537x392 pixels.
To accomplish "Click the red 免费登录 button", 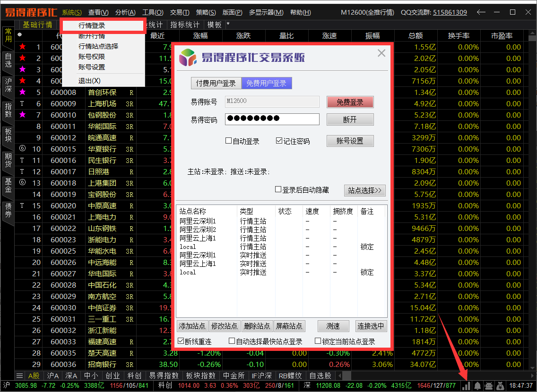I will (x=350, y=102).
